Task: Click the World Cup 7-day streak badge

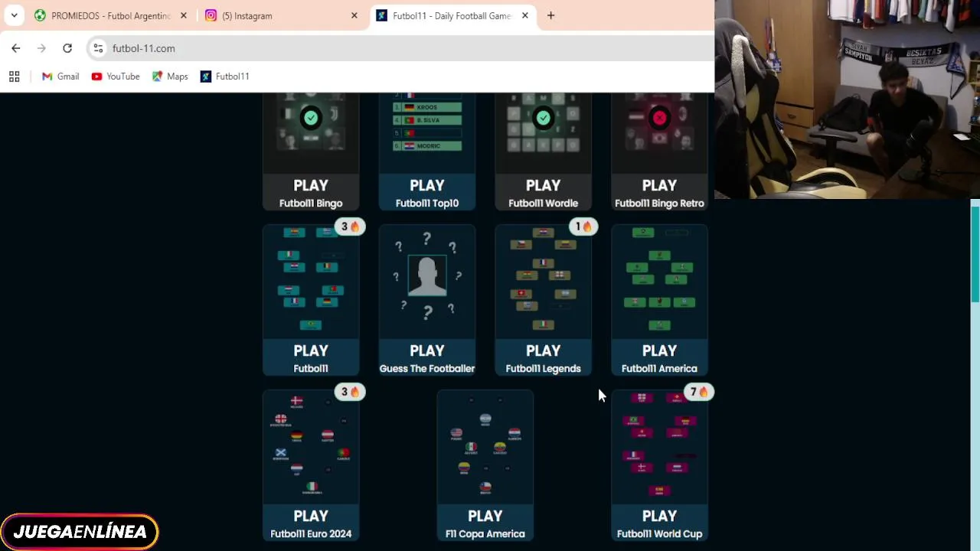Action: point(699,392)
